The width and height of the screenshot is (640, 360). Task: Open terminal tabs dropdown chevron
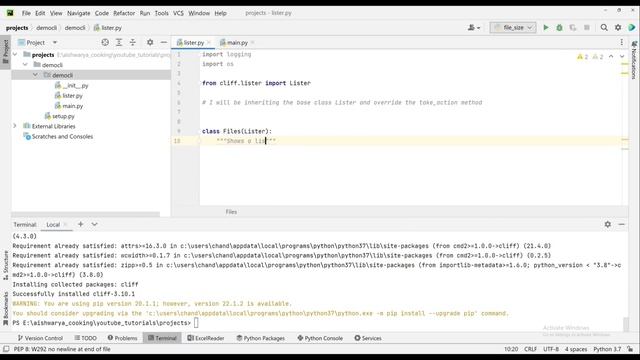pos(94,224)
